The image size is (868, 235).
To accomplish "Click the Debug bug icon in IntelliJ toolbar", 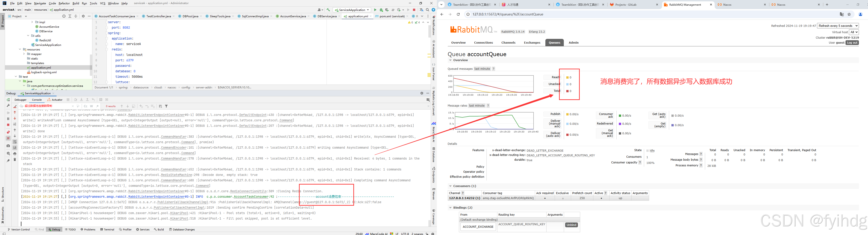I will click(381, 10).
